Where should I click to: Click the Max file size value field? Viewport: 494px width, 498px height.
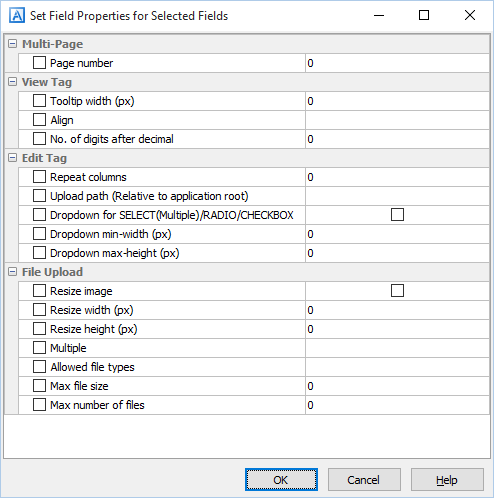tap(397, 386)
